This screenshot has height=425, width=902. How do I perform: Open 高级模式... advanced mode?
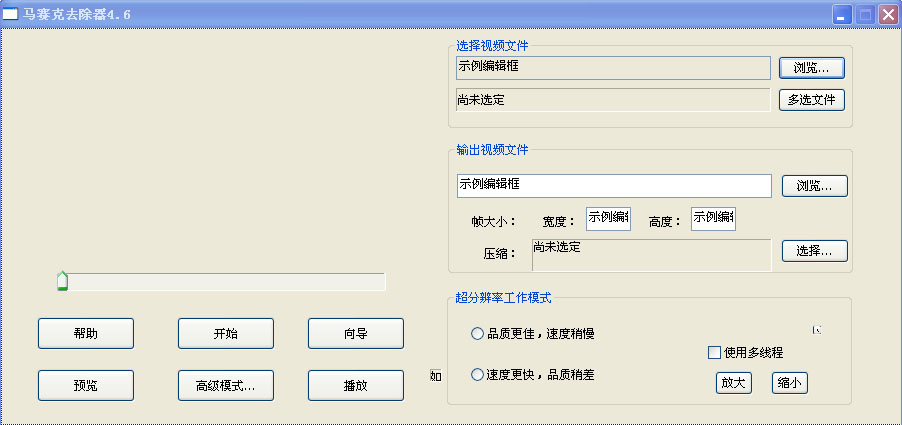pos(226,385)
